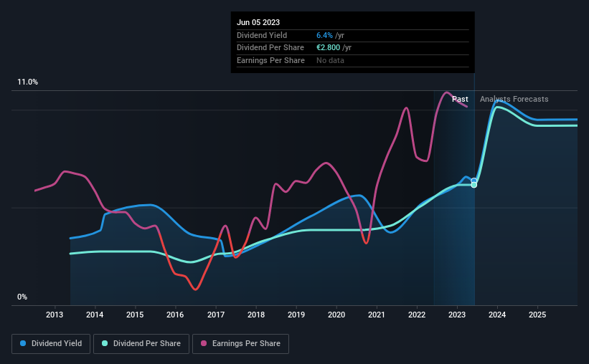
Task: Click the 0% y-axis label
Action: (22, 297)
